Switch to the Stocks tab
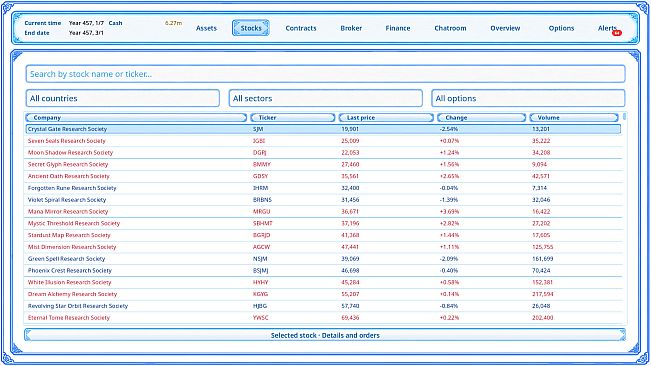 point(251,28)
